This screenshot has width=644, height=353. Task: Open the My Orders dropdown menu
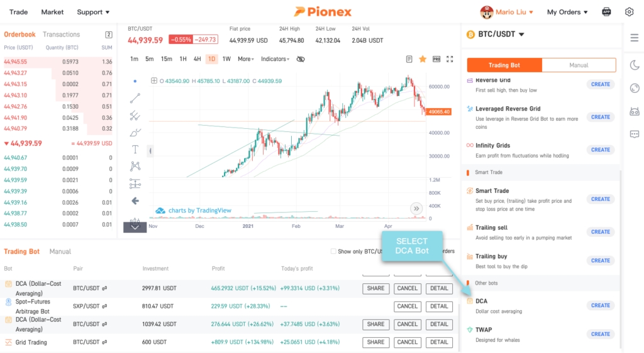tap(567, 12)
